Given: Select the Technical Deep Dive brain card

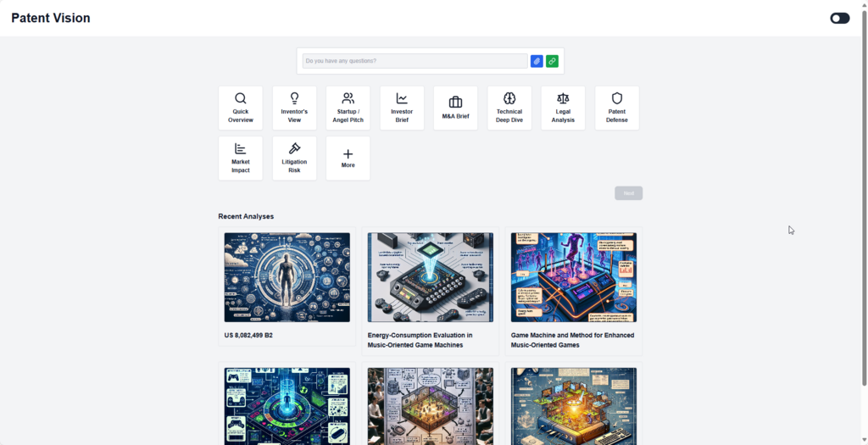Looking at the screenshot, I should coord(509,108).
